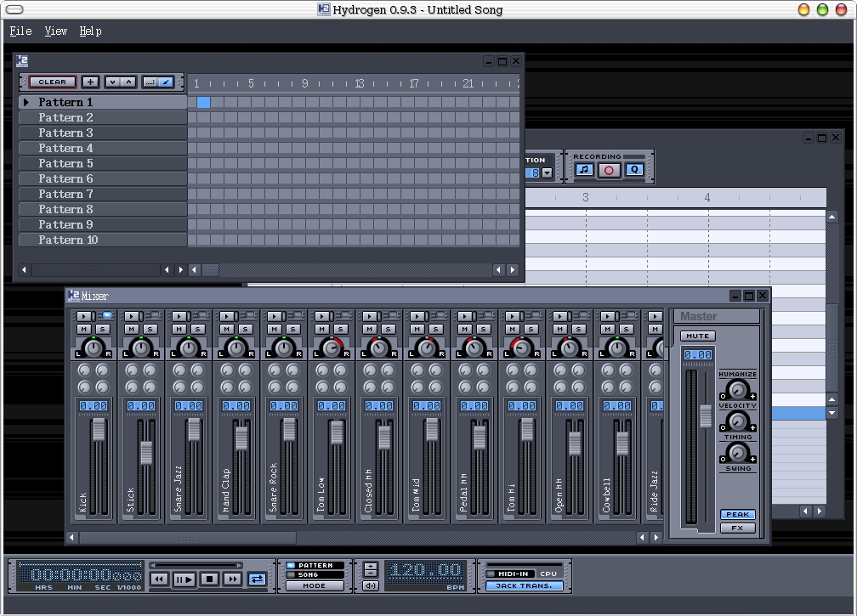857x616 pixels.
Task: Switch song editor to draw (pencil) mode
Action: [166, 82]
